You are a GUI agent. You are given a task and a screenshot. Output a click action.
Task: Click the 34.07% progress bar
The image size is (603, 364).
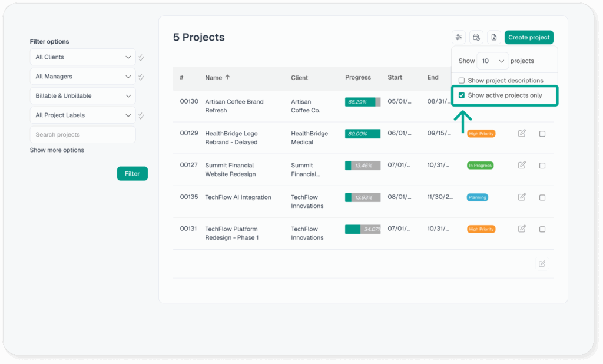(363, 229)
